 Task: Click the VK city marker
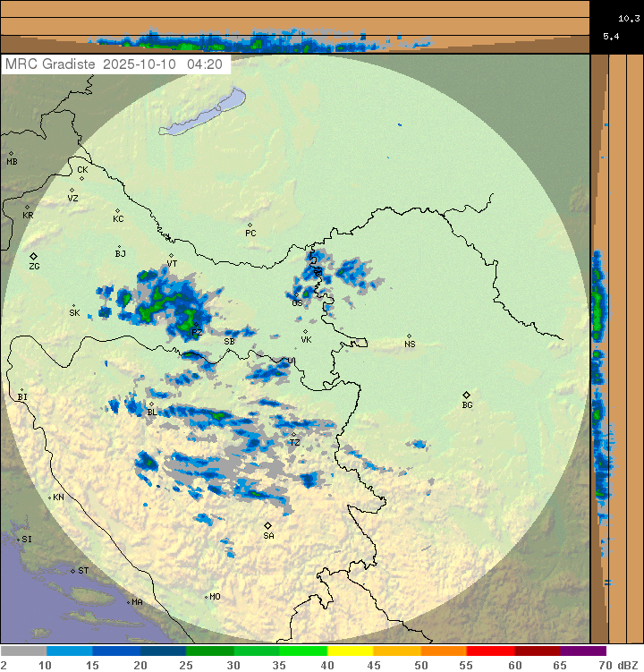pyautogui.click(x=305, y=332)
